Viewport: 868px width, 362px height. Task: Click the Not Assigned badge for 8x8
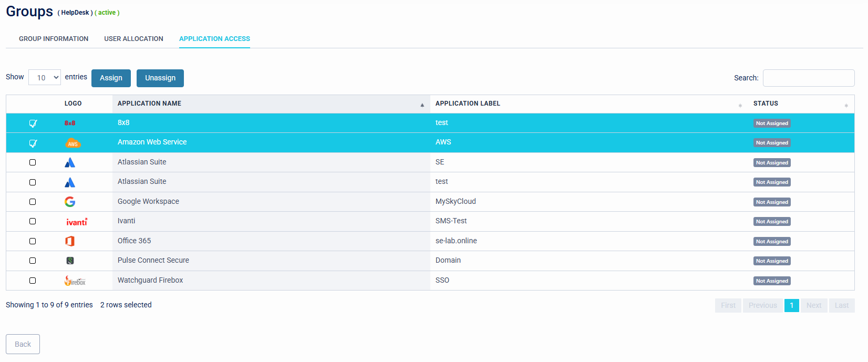point(772,123)
